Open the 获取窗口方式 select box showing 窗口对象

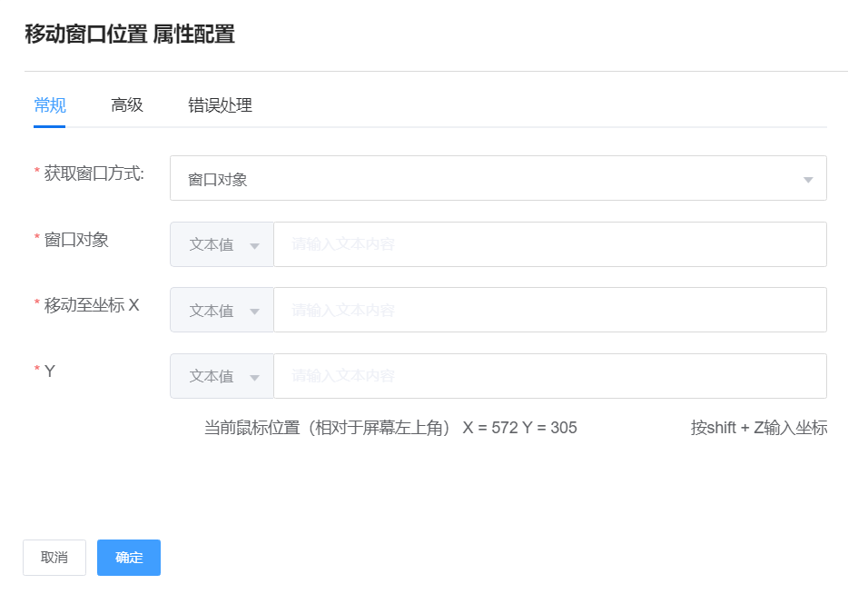pos(490,179)
